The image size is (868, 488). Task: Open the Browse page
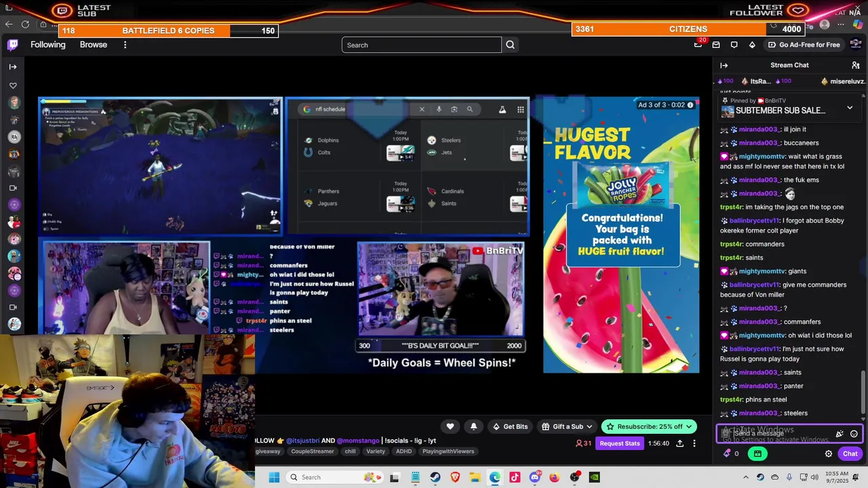[94, 45]
